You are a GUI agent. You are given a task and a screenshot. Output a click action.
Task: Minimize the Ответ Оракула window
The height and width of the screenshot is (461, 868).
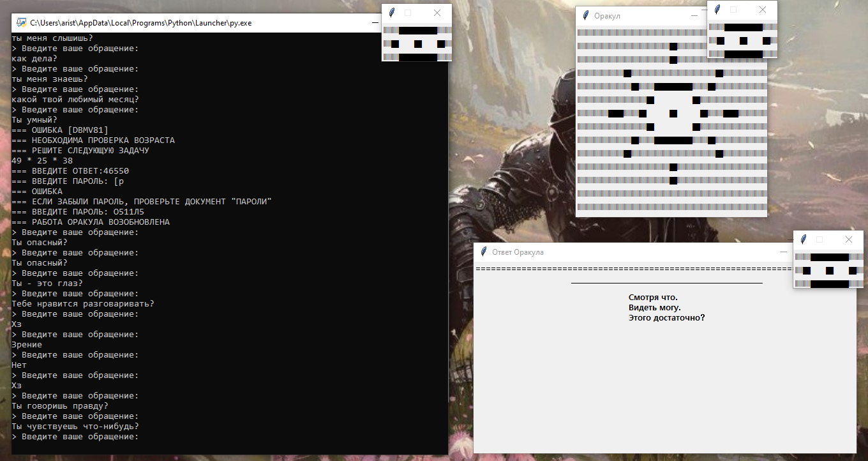point(784,252)
